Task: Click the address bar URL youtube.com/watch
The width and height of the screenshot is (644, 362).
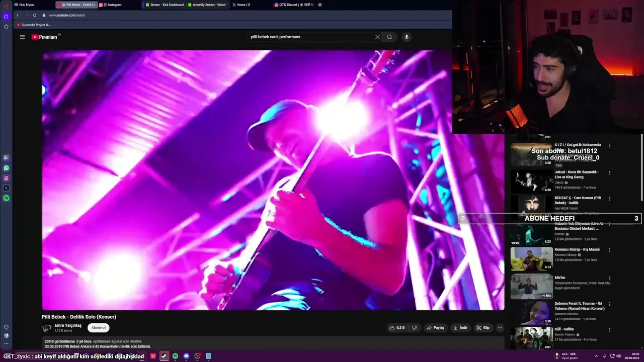Action: [x=67, y=15]
